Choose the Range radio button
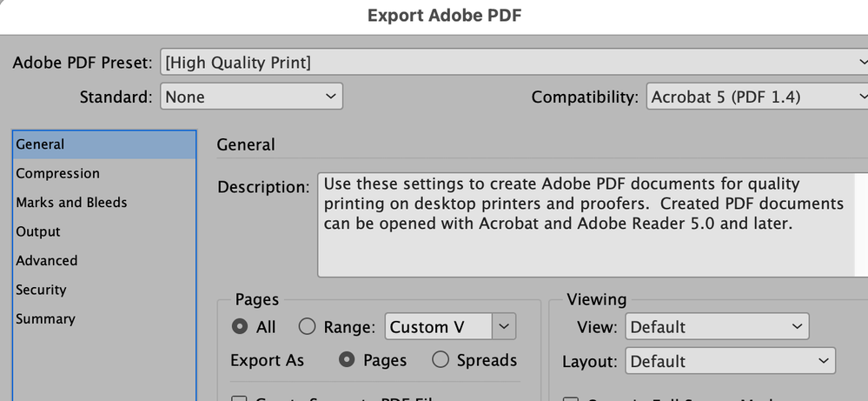Screen dimensions: 868x401 pos(307,327)
